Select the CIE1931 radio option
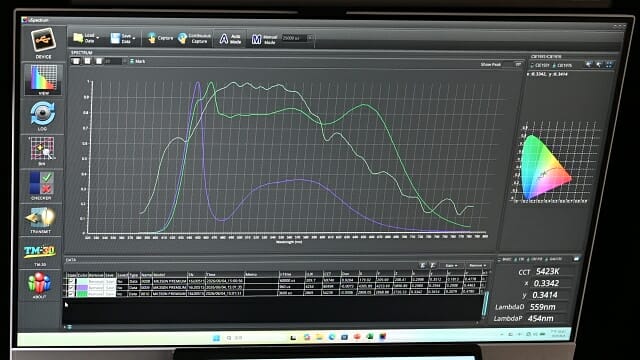 click(x=540, y=65)
